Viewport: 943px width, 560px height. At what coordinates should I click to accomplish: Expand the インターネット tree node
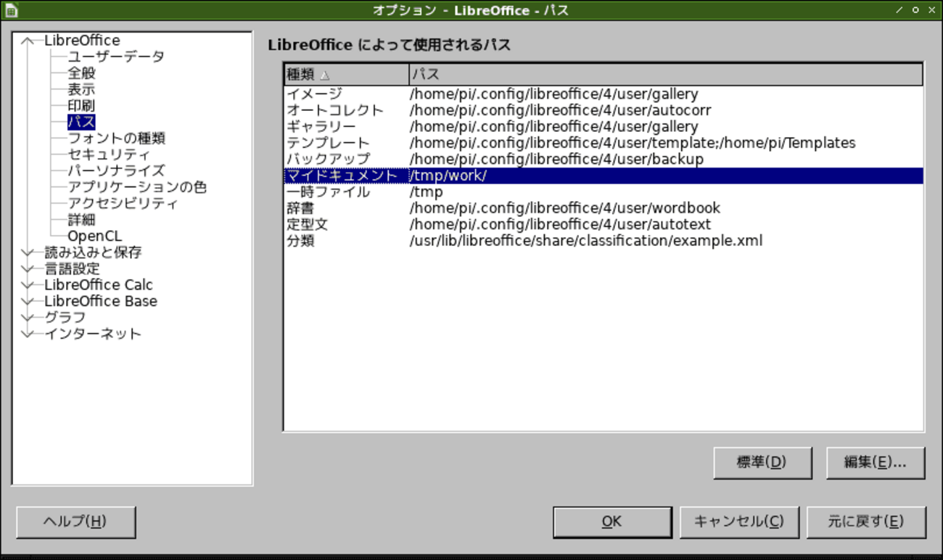pyautogui.click(x=28, y=334)
